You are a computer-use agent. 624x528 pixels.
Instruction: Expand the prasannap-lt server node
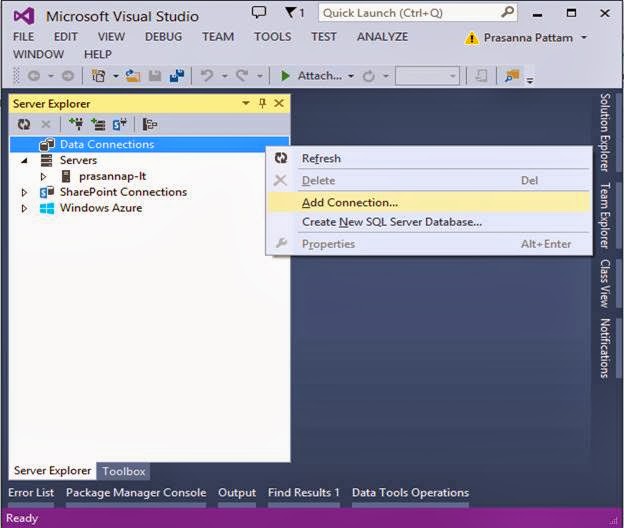[43, 176]
